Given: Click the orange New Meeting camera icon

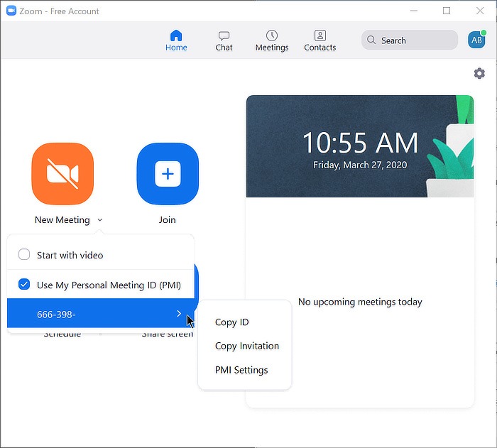Looking at the screenshot, I should pyautogui.click(x=62, y=174).
